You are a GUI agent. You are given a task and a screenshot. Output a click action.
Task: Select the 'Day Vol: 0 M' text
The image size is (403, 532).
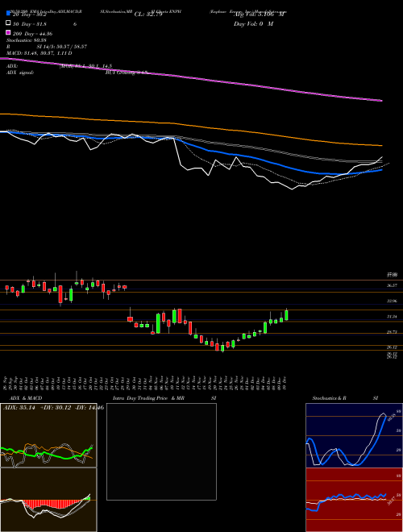(x=253, y=24)
